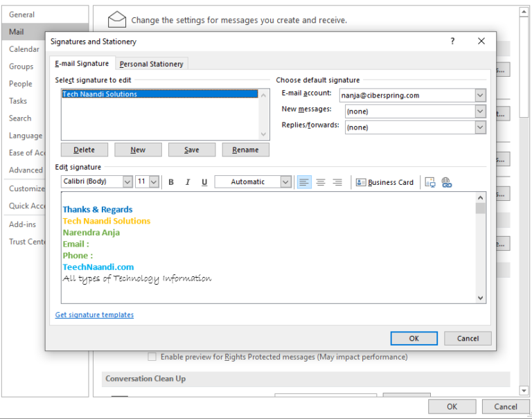Expand the New messages signature dropdown
The image size is (532, 419).
(480, 112)
